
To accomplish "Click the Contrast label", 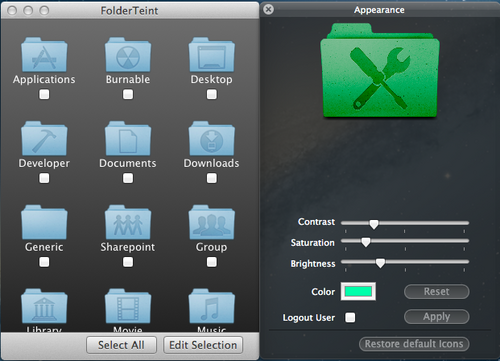I will [x=316, y=222].
